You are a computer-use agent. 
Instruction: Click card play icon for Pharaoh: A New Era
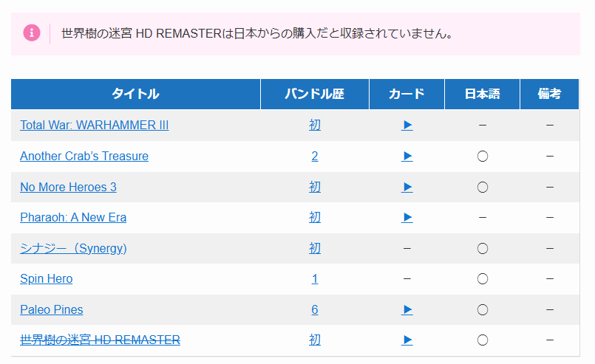(x=407, y=218)
